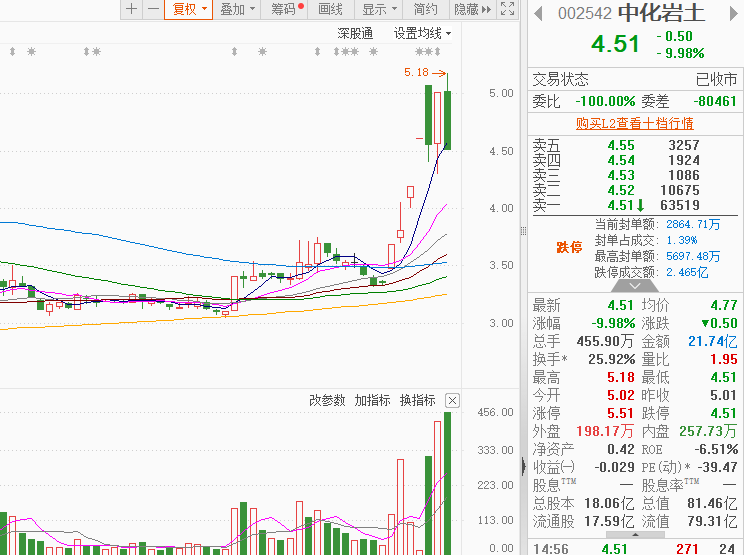Expand the 显示 dropdown
This screenshot has height=555, width=744.
379,9
